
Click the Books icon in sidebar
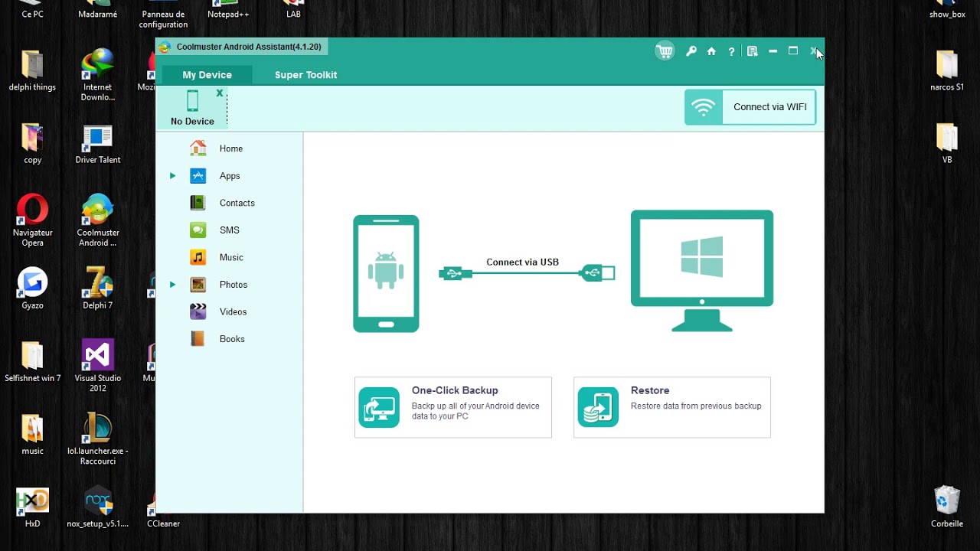[198, 339]
